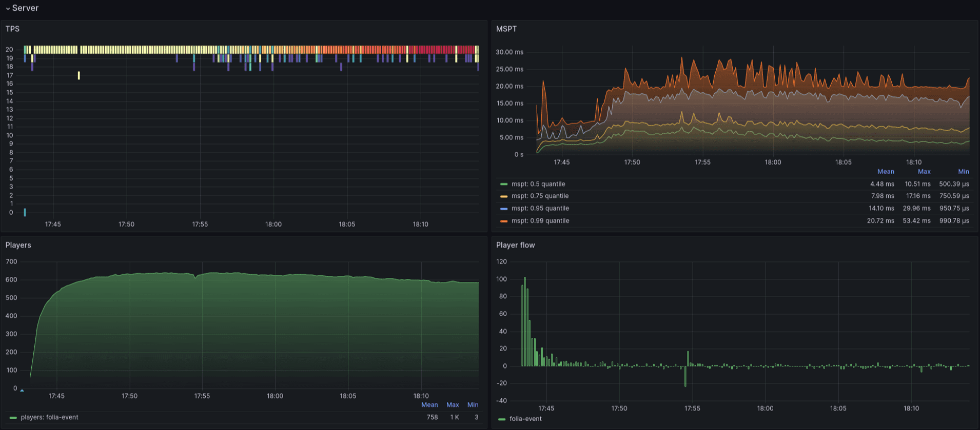Screen dimensions: 980x430
Task: Click the 950.75 µs min value
Action: pos(954,208)
